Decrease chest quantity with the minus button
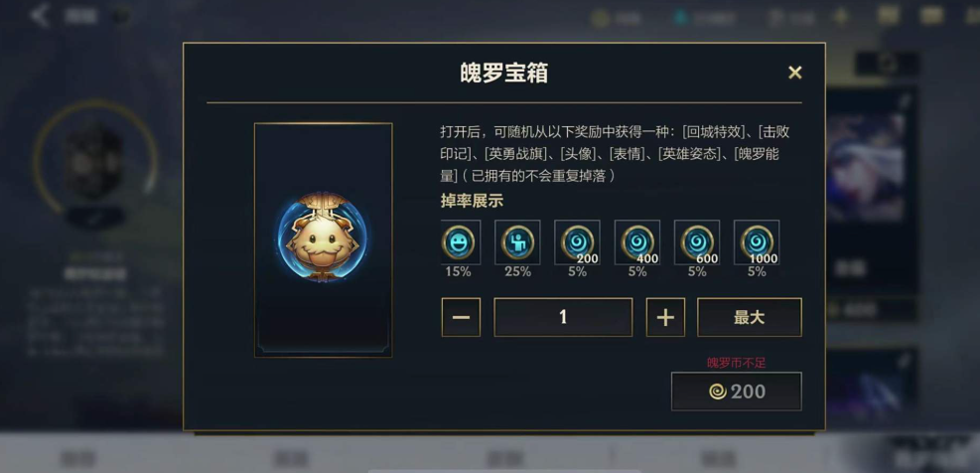Screen dimensions: 980x473 (x=461, y=317)
